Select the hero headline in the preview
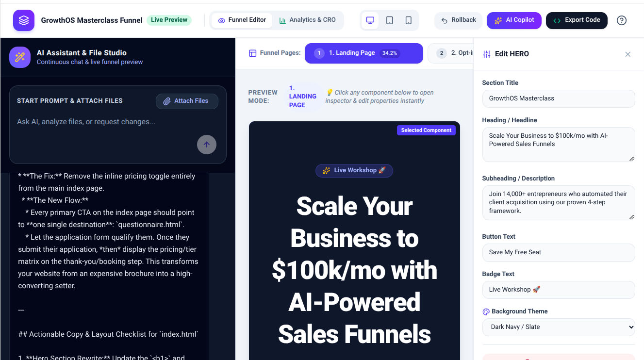Image resolution: width=644 pixels, height=360 pixels. (354, 270)
